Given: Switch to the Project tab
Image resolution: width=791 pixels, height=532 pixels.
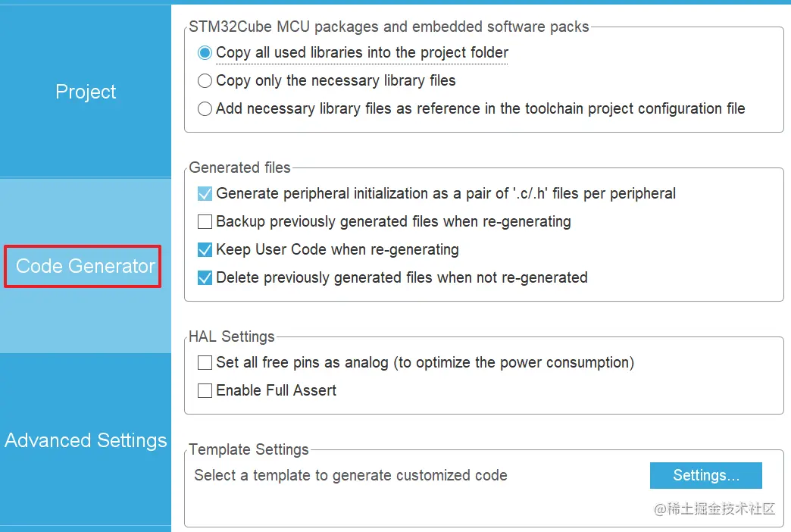Looking at the screenshot, I should [85, 91].
